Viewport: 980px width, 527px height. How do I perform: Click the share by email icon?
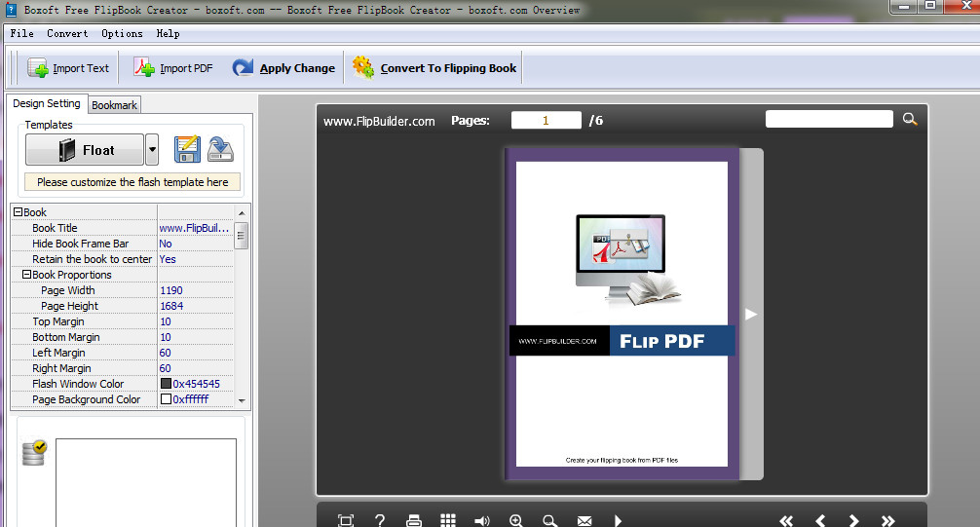[x=584, y=521]
